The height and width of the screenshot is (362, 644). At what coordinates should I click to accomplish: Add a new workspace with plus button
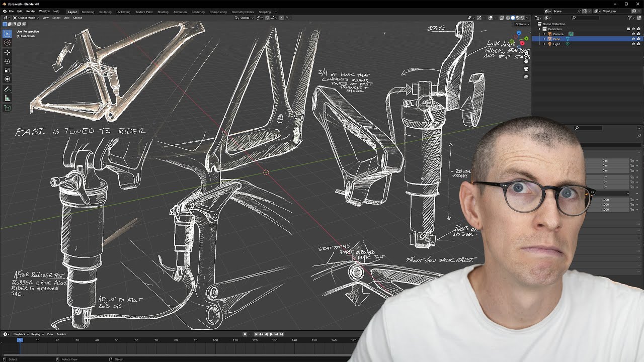tap(276, 12)
